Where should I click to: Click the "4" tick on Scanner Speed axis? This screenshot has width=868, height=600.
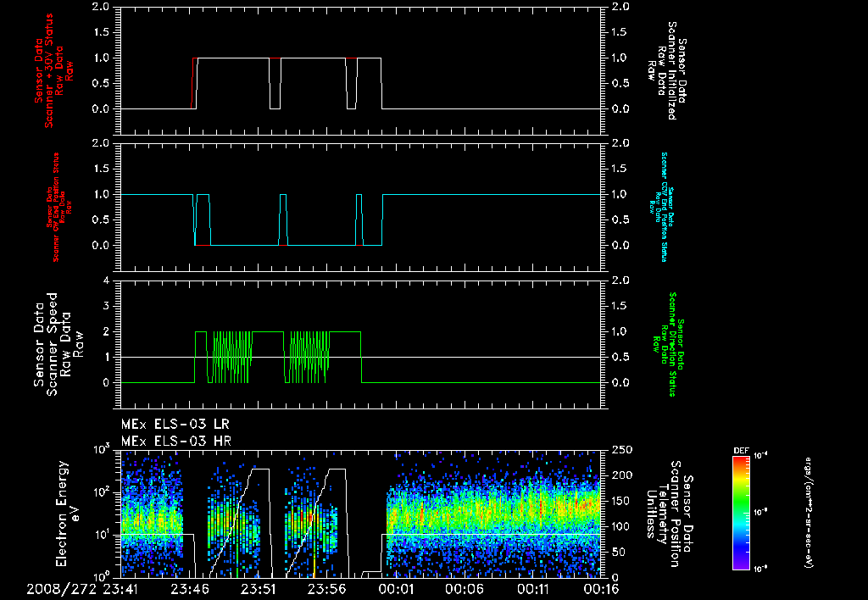click(x=106, y=281)
